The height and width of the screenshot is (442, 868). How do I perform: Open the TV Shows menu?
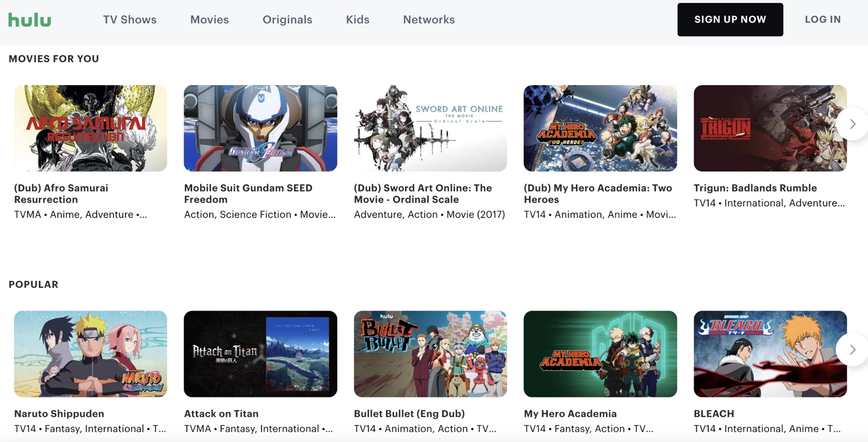point(130,19)
